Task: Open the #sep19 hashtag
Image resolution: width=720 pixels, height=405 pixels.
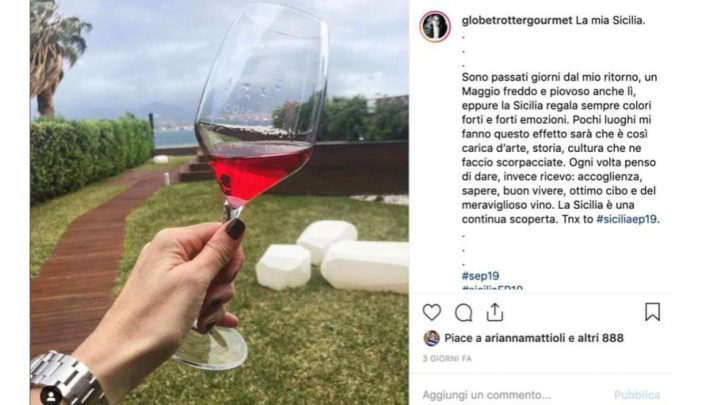Action: tap(480, 276)
